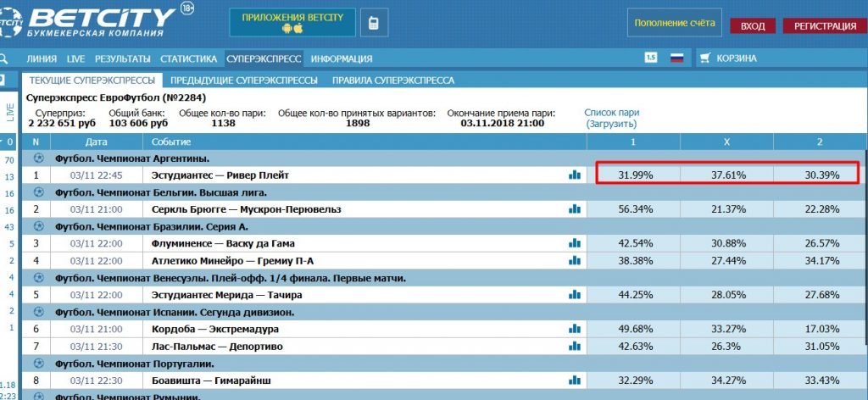The height and width of the screenshot is (400, 868).
Task: Click the X column header
Action: (726, 142)
